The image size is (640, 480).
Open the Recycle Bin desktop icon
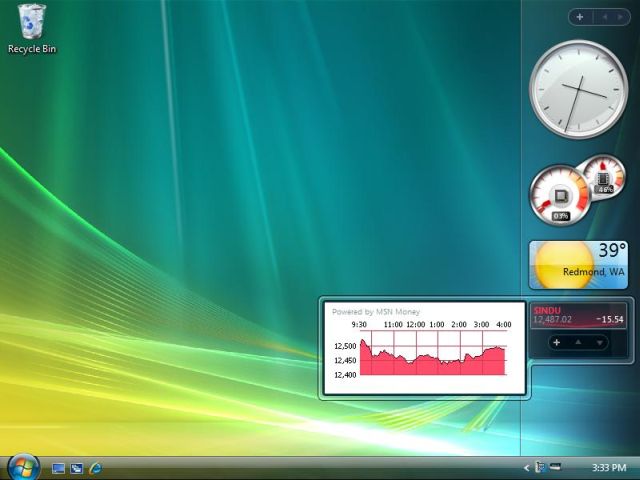pyautogui.click(x=31, y=29)
